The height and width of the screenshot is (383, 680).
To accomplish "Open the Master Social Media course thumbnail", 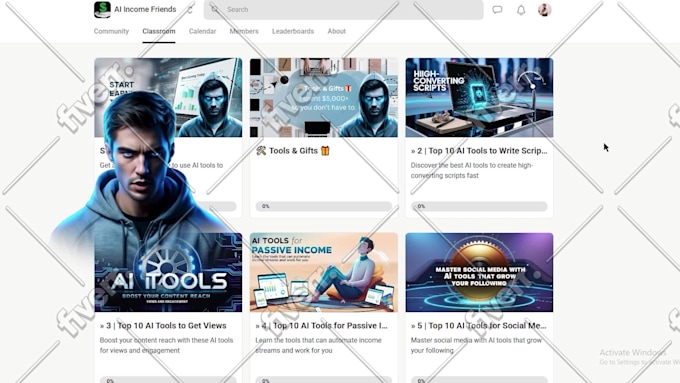I will pos(479,272).
